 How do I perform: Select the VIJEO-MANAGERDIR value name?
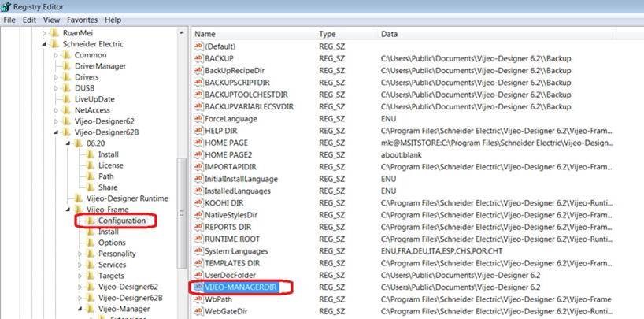pyautogui.click(x=241, y=287)
